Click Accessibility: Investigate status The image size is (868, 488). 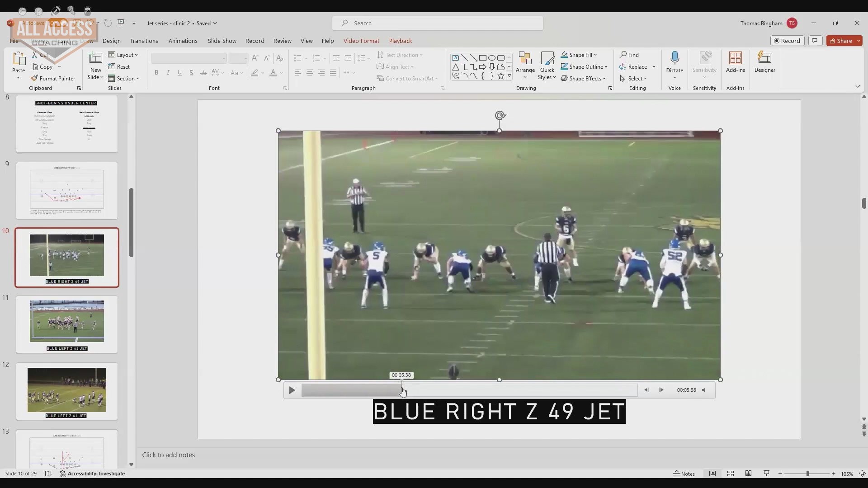(92, 474)
